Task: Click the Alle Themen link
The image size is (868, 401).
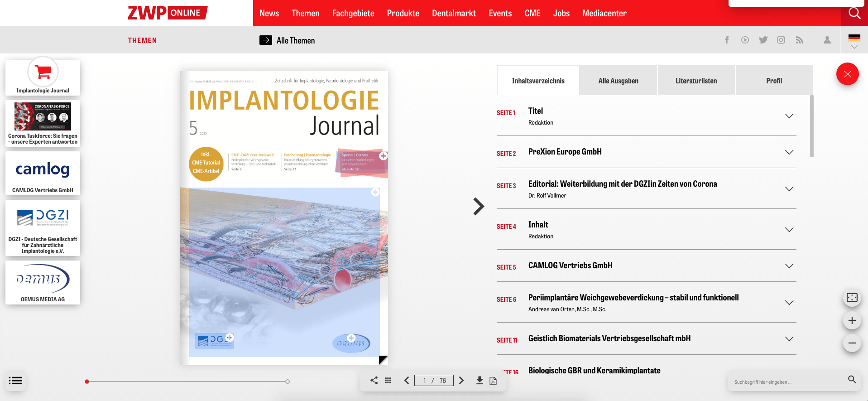Action: pos(296,40)
